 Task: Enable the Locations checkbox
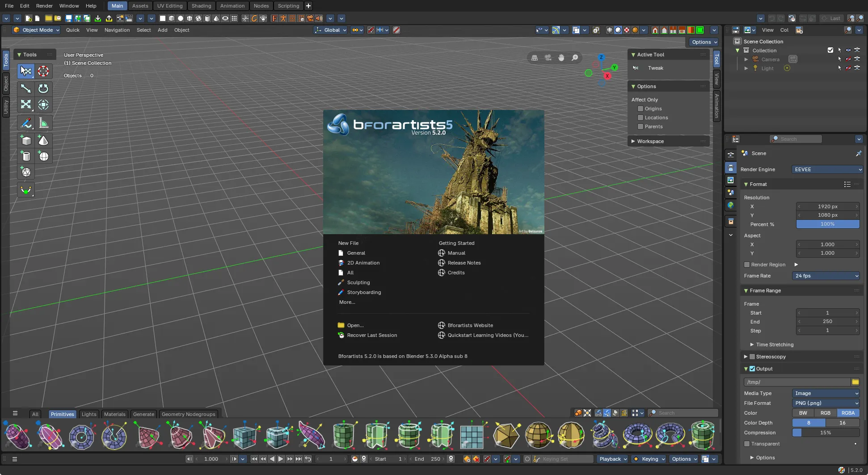(x=640, y=118)
